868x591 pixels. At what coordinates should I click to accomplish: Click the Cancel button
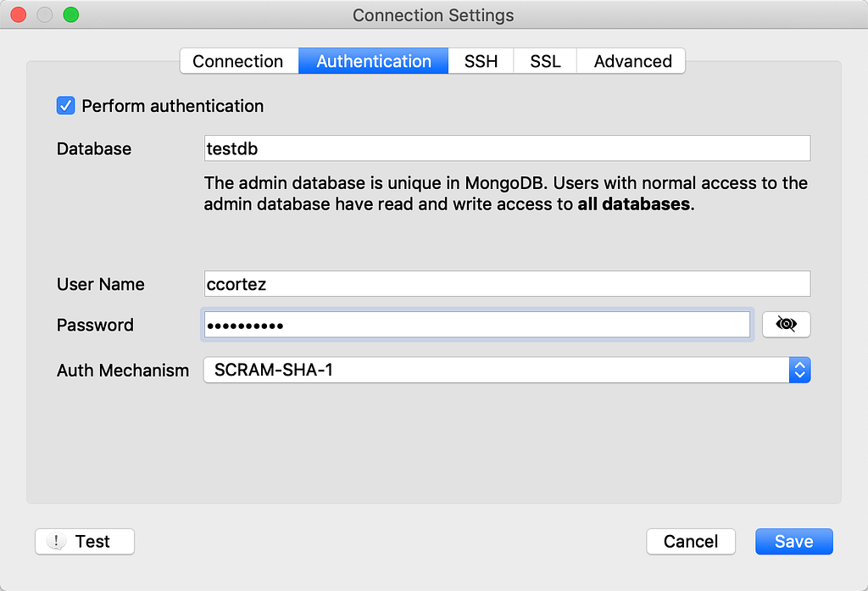coord(691,541)
